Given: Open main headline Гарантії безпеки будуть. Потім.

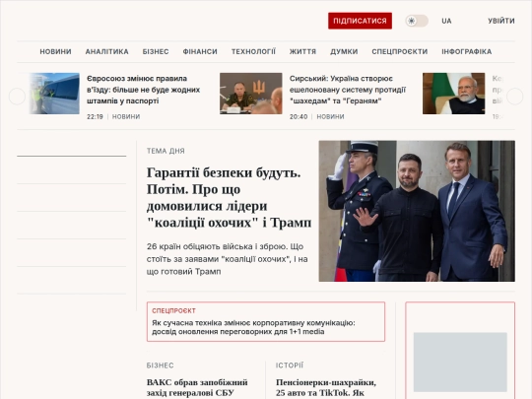Looking at the screenshot, I should 229,197.
